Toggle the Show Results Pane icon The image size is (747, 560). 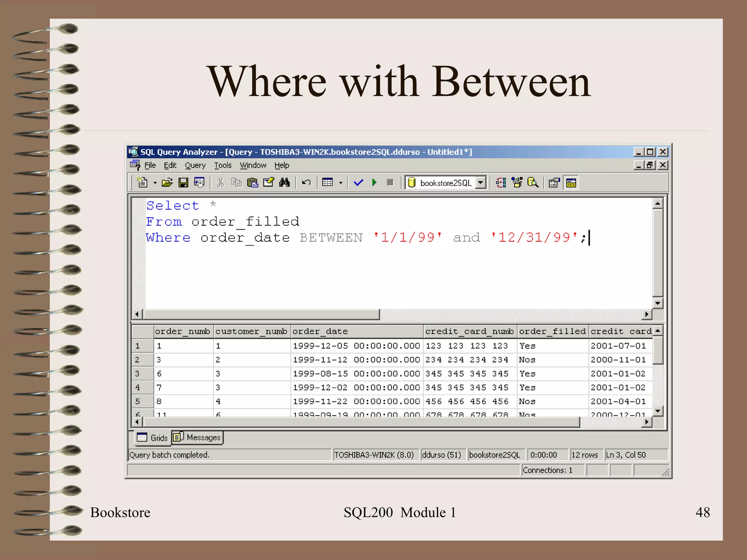pyautogui.click(x=571, y=183)
